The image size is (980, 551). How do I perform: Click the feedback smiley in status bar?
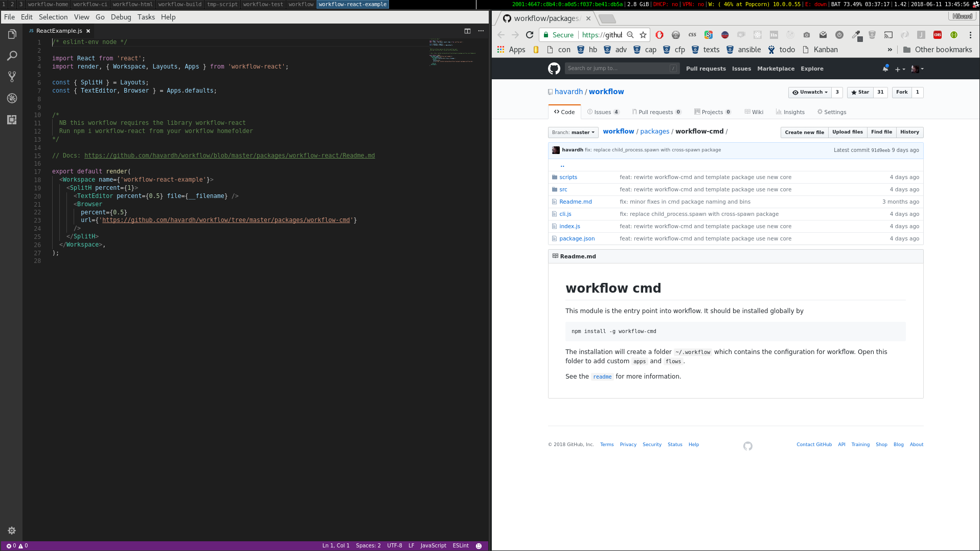pyautogui.click(x=478, y=546)
